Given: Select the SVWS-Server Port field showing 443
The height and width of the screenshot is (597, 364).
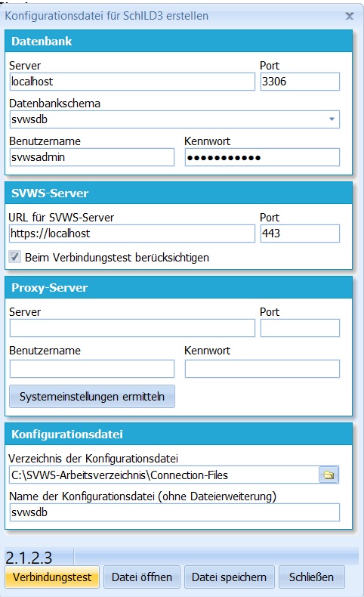Looking at the screenshot, I should 300,234.
